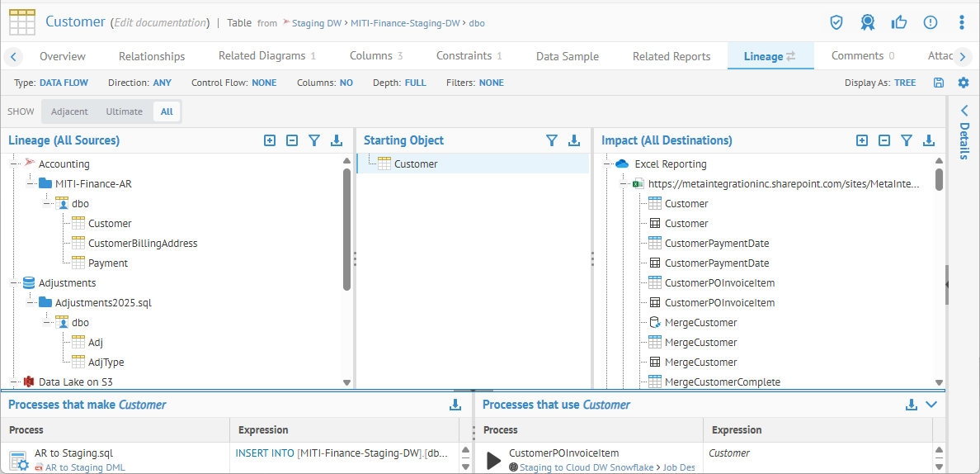980x474 pixels.
Task: Click the warning exclamation icon
Action: point(931,22)
